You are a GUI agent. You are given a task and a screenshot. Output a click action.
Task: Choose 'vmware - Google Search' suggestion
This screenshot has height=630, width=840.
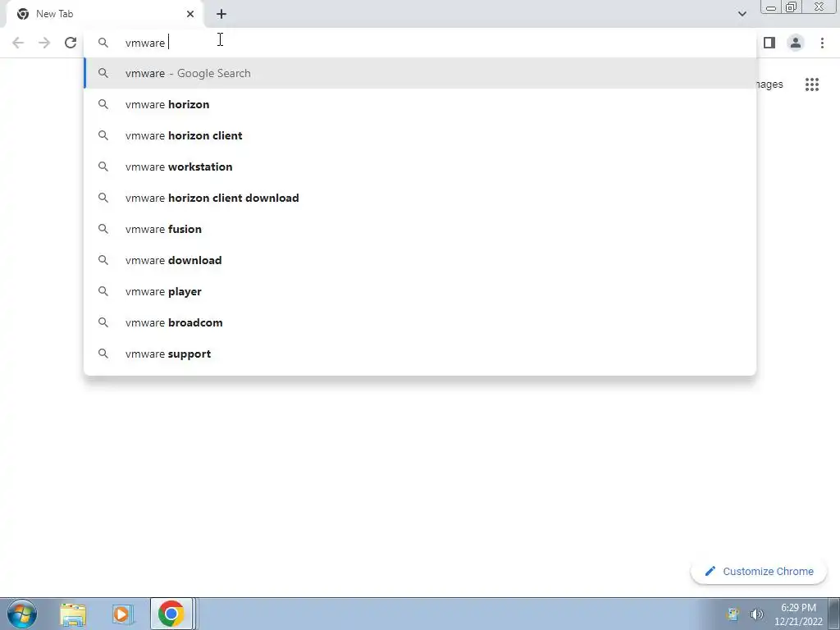coord(420,73)
